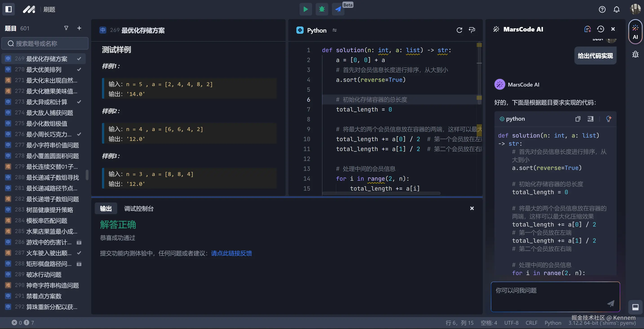Open the MarsCode AI chat history

(600, 29)
